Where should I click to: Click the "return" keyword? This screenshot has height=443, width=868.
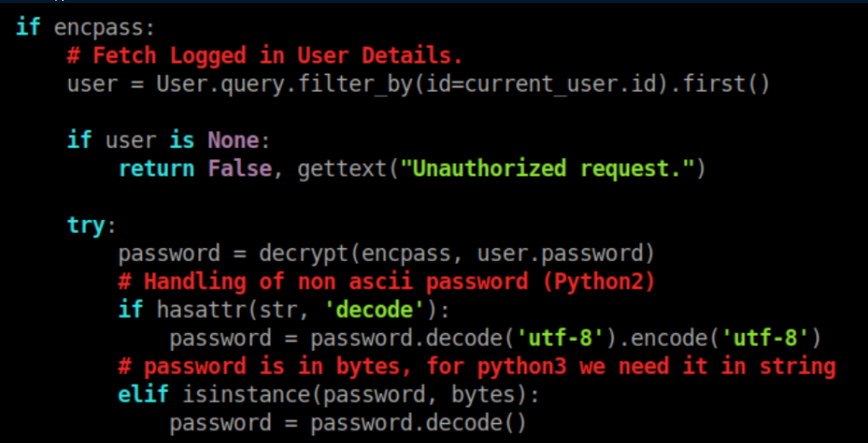[156, 168]
